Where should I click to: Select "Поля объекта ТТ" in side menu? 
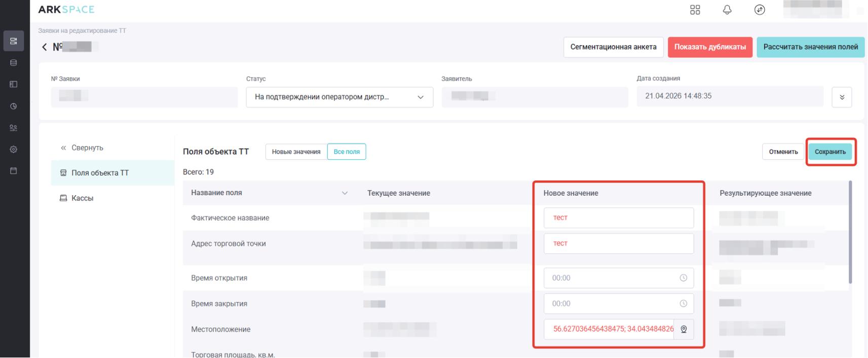click(x=100, y=173)
